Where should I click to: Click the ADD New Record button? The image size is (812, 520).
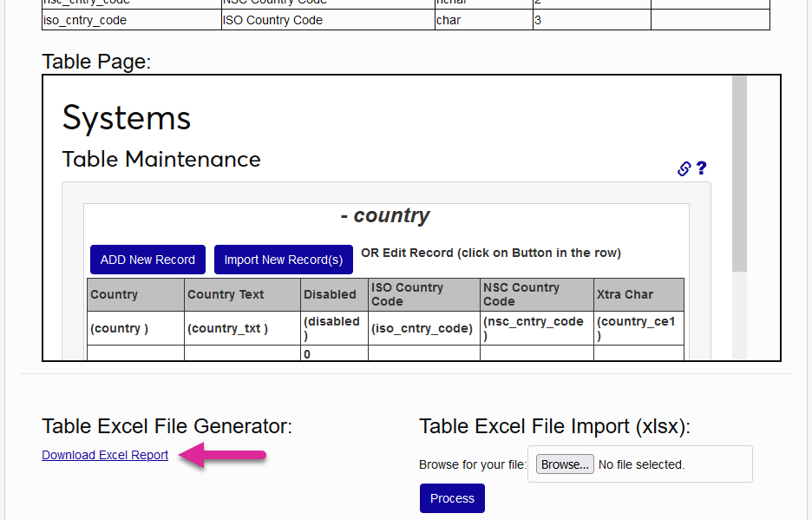click(147, 259)
